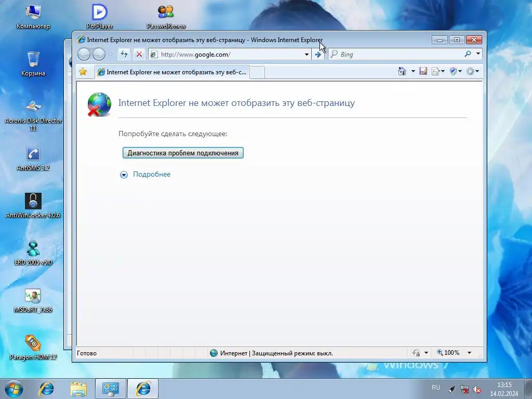
Task: Click the Go arrow next to address bar
Action: point(318,54)
